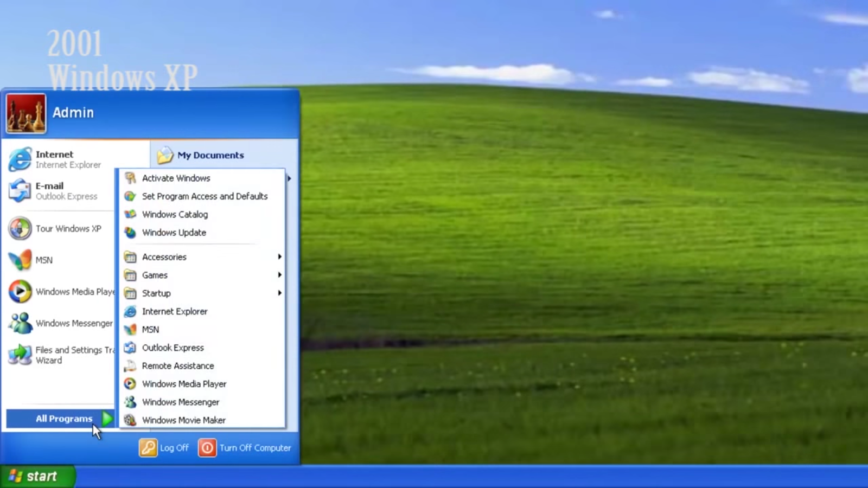Open the Outlook Express E-mail icon
Screen dimensions: 868x488
click(20, 191)
